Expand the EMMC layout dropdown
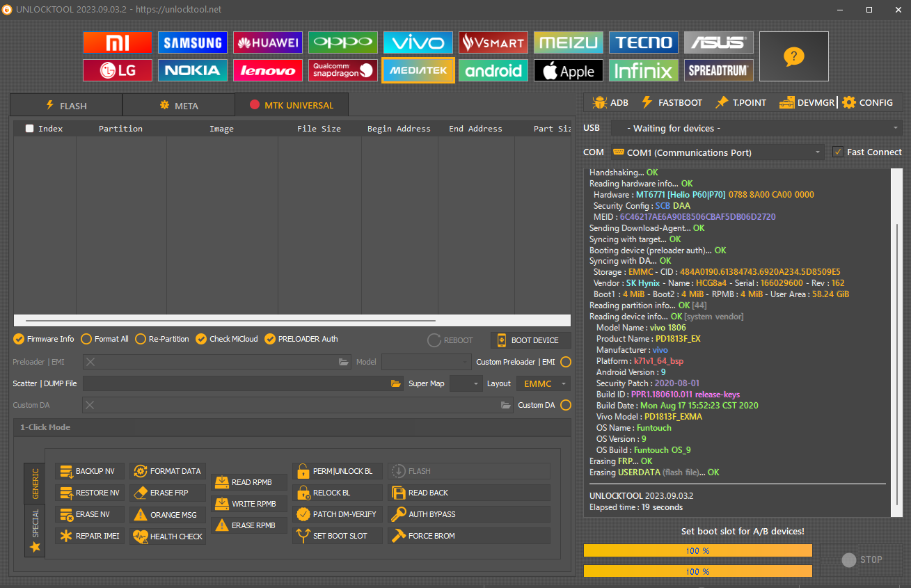The height and width of the screenshot is (588, 911). coord(544,383)
